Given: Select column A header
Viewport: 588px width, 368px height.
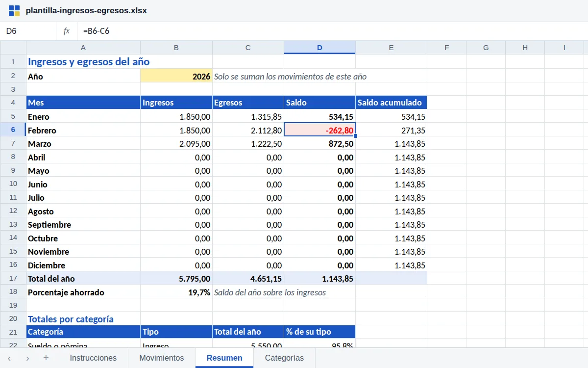Looking at the screenshot, I should (x=83, y=48).
